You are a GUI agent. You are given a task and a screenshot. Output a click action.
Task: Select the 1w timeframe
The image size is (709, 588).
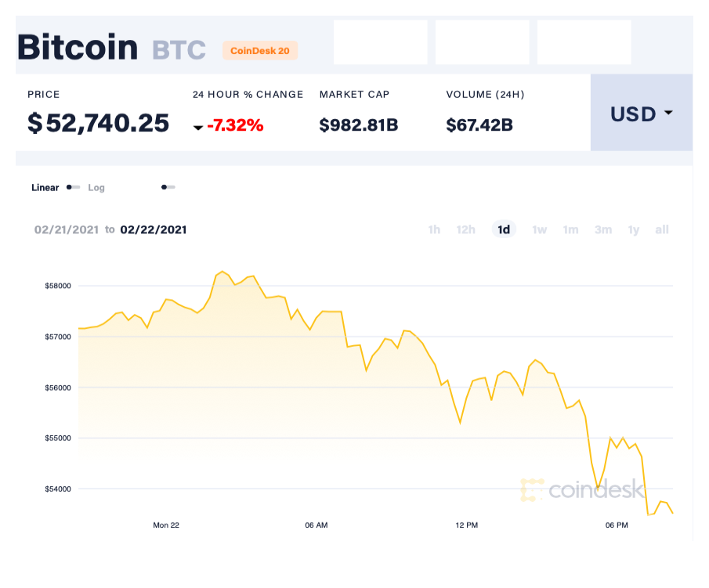pos(539,229)
